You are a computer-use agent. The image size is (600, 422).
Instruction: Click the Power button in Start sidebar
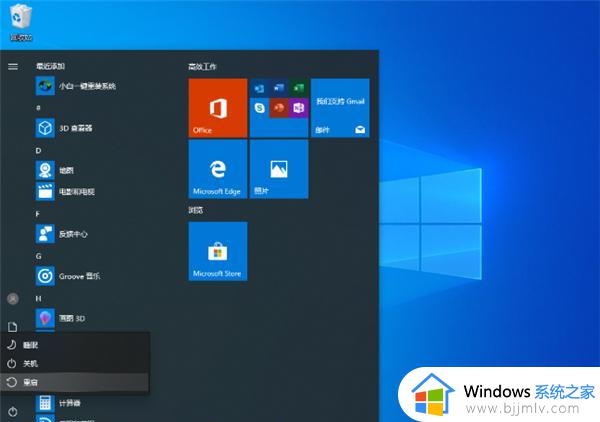[13, 412]
